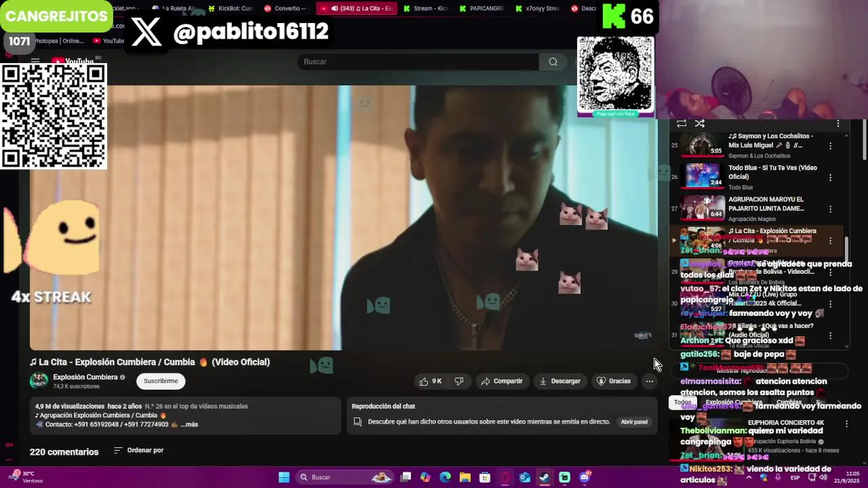
Task: Open more actions ellipsis under video
Action: click(649, 382)
